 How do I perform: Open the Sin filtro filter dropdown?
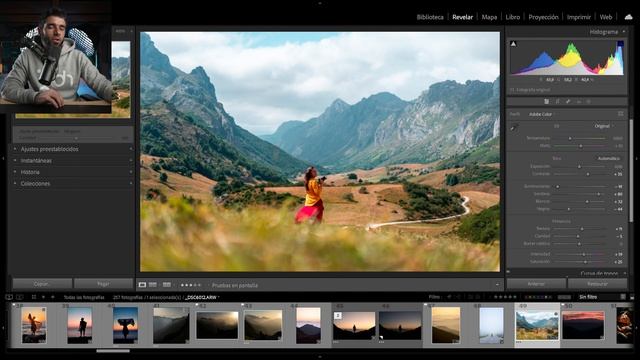coord(588,297)
